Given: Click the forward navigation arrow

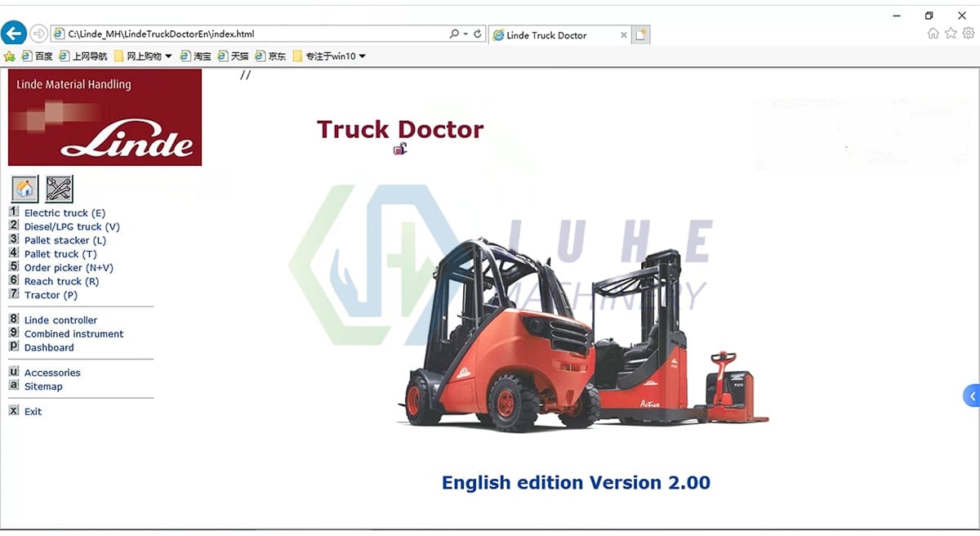Looking at the screenshot, I should coord(39,34).
